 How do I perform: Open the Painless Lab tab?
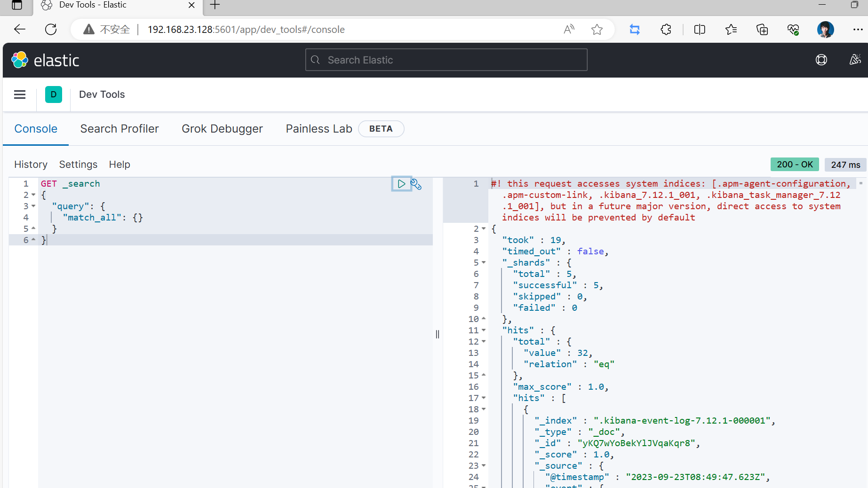click(319, 129)
